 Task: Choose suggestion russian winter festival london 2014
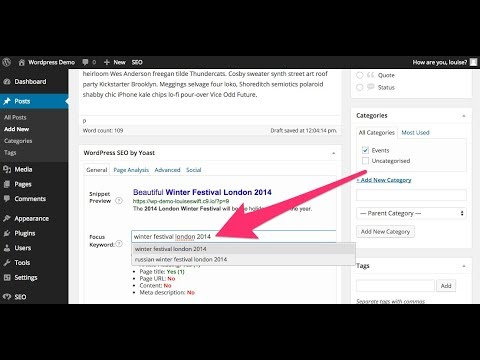243,259
